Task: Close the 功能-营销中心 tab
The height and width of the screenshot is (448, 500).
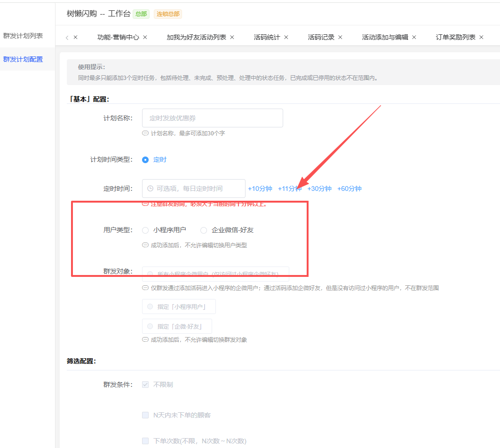Action: [x=145, y=37]
